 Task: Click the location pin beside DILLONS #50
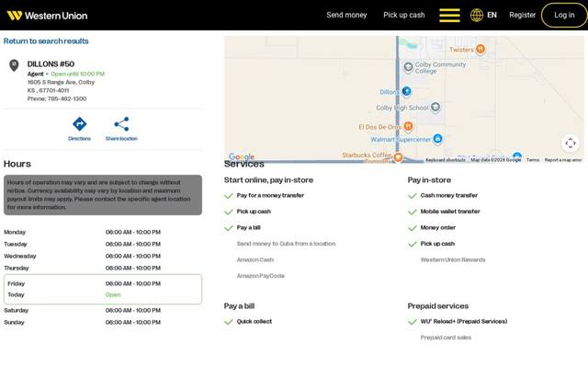tap(14, 65)
